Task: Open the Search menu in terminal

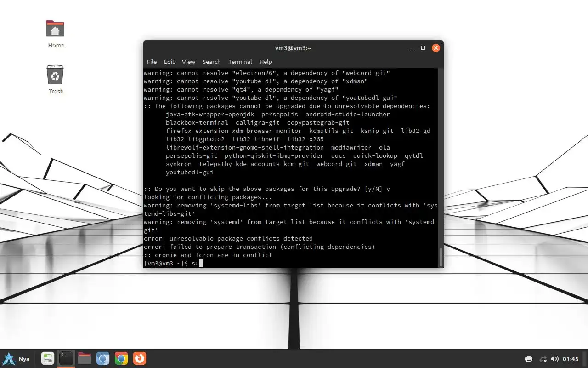Action: 211,62
